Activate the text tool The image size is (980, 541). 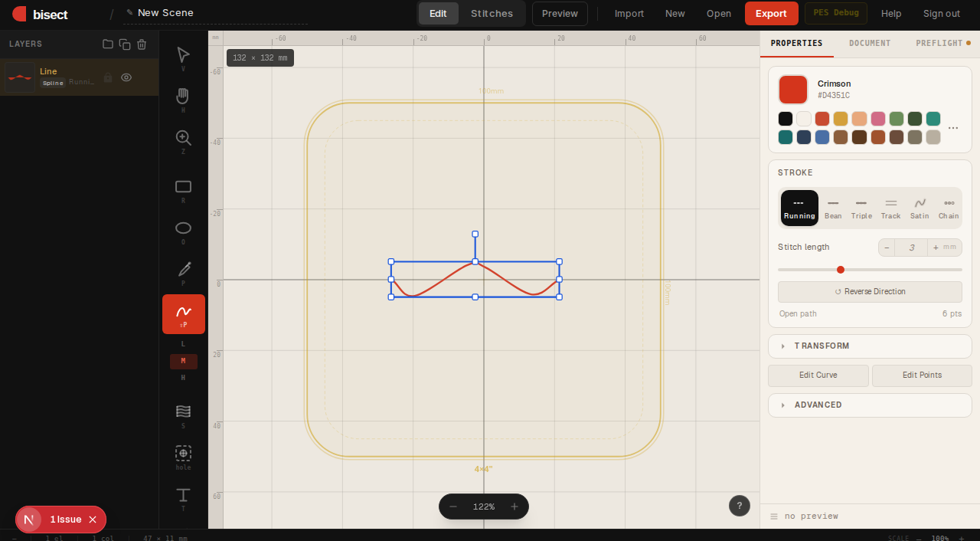183,495
